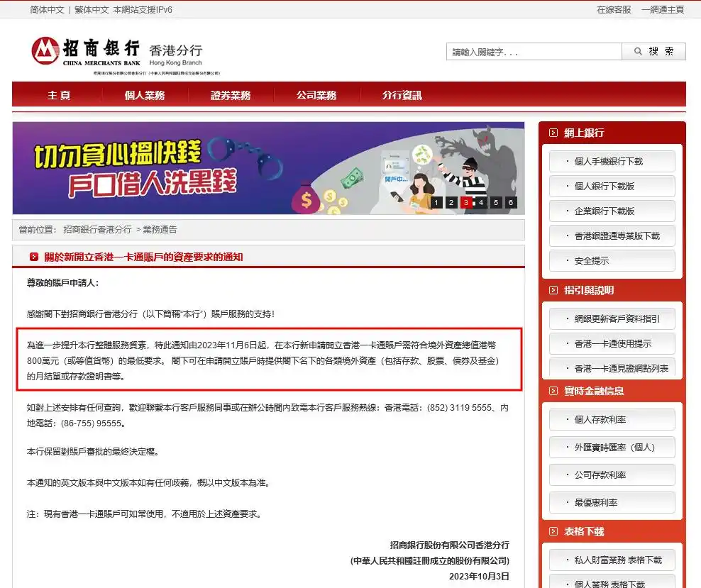Viewport: 701px width, 588px height.
Task: Click the 實時金融信息 section arrow icon
Action: coord(553,392)
